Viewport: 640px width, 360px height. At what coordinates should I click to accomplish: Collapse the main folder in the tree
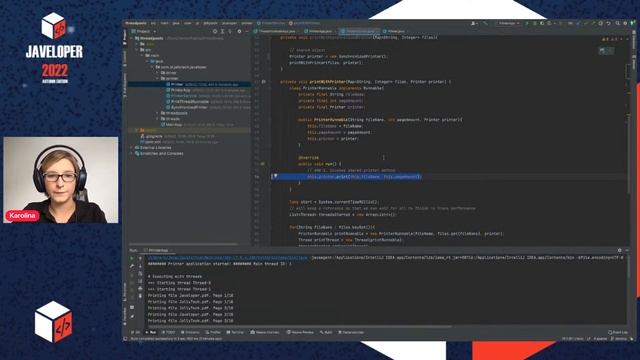[142, 56]
